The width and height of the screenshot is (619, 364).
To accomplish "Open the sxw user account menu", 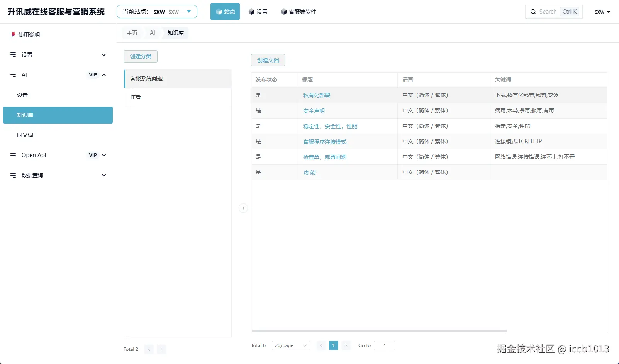I will (602, 12).
